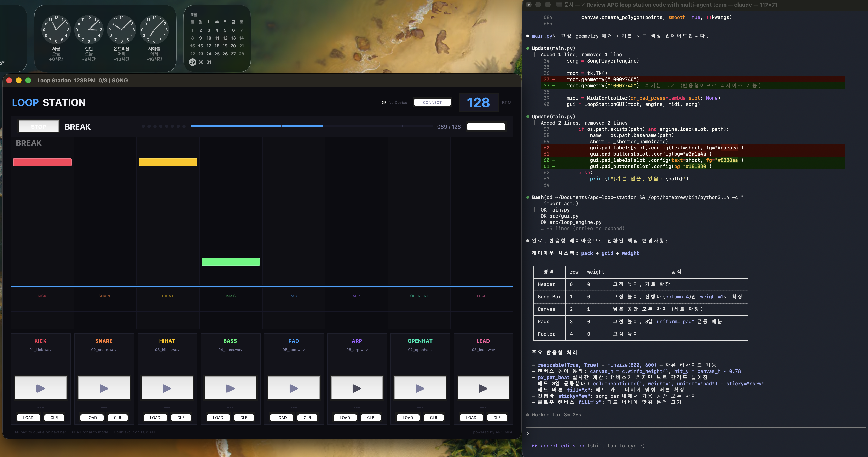Select date 29 in the calendar widget

click(x=192, y=62)
